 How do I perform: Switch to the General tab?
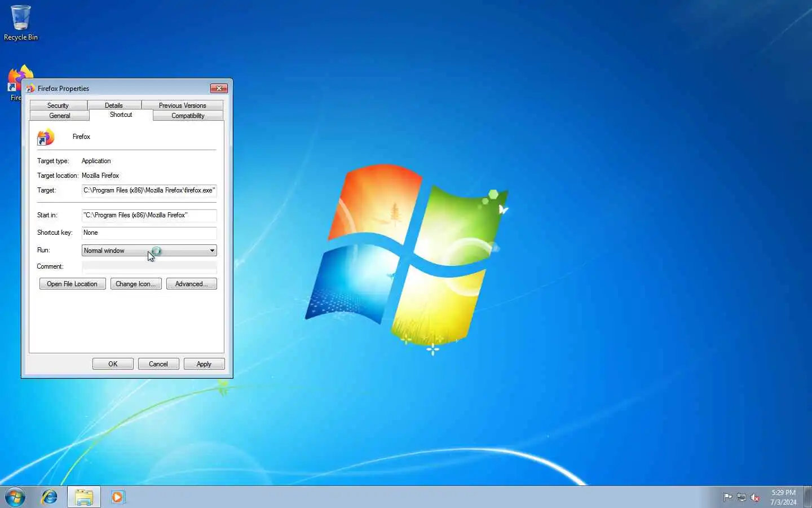[x=59, y=116]
